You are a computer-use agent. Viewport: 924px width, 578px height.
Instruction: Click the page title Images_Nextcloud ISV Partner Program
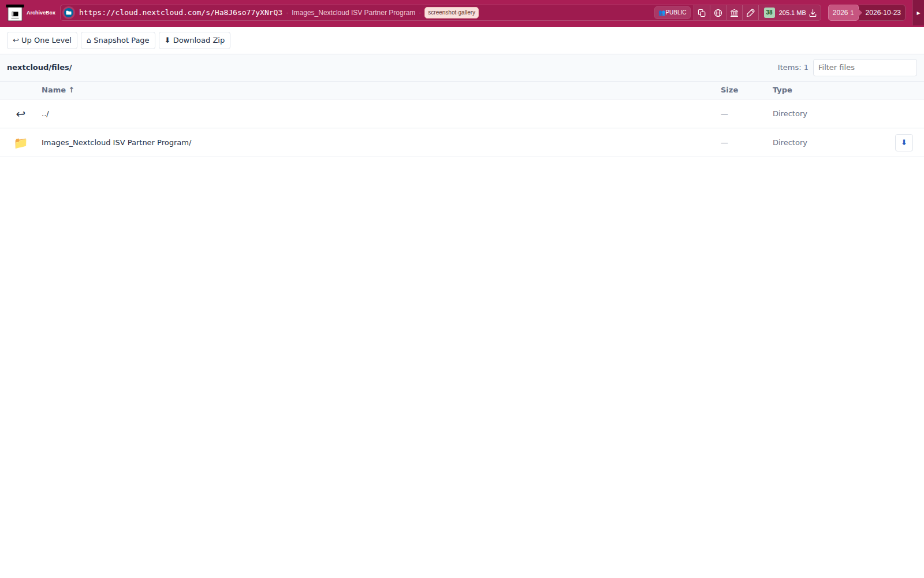pyautogui.click(x=353, y=13)
